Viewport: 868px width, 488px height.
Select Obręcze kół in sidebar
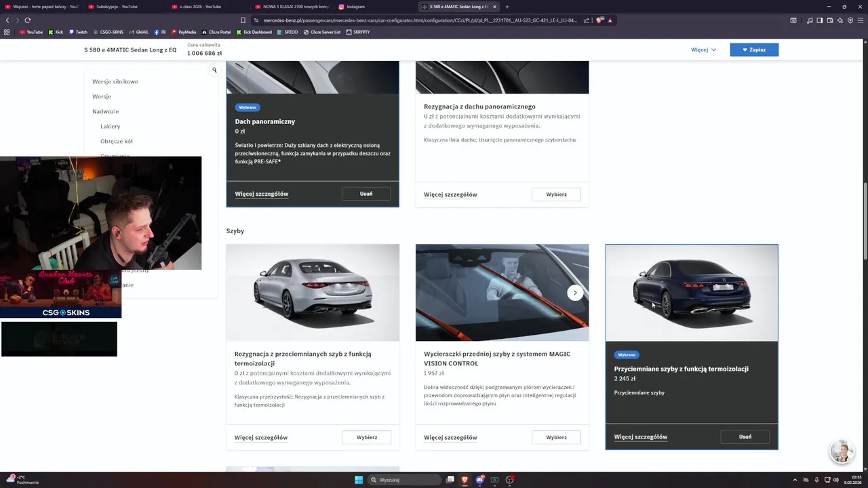click(x=117, y=141)
